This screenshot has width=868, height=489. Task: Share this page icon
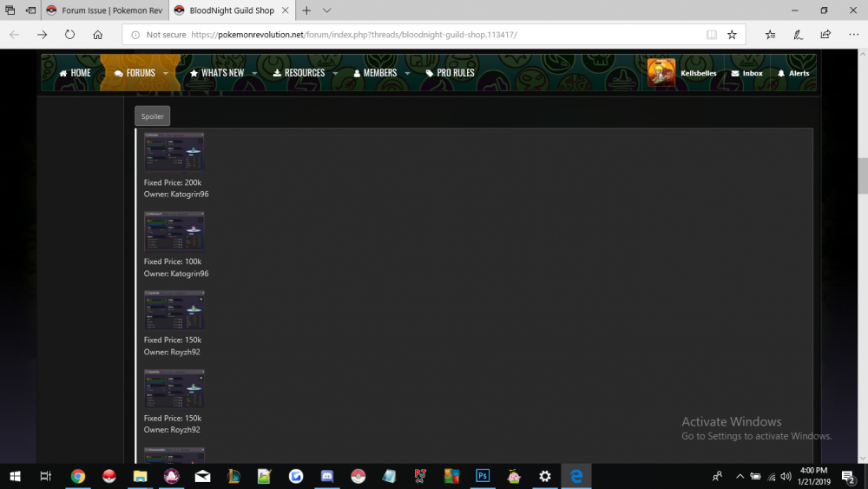point(825,35)
